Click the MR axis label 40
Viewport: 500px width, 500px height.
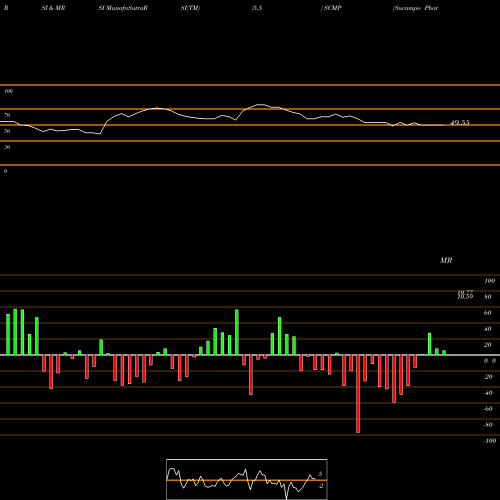pyautogui.click(x=488, y=329)
